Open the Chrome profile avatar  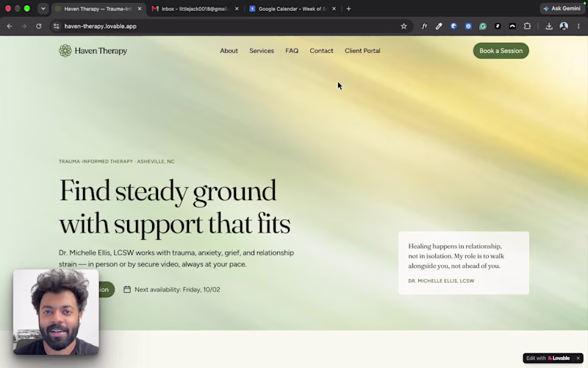pyautogui.click(x=564, y=26)
